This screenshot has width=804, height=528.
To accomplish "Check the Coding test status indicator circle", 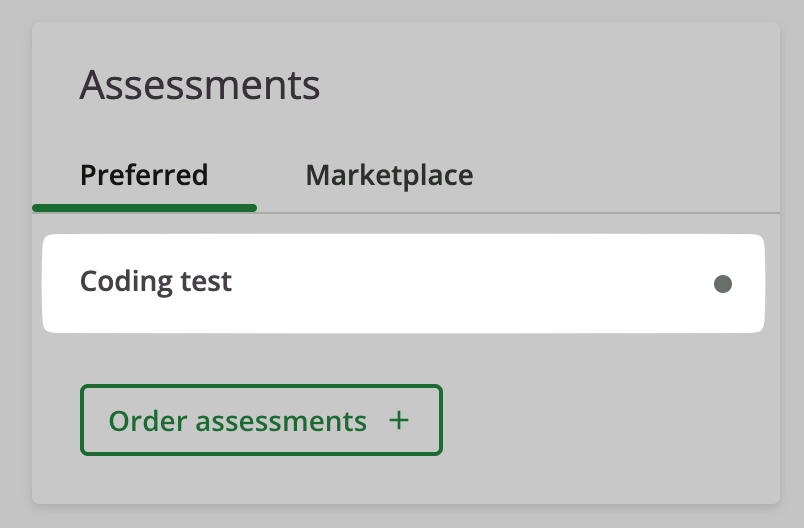I will 722,283.
